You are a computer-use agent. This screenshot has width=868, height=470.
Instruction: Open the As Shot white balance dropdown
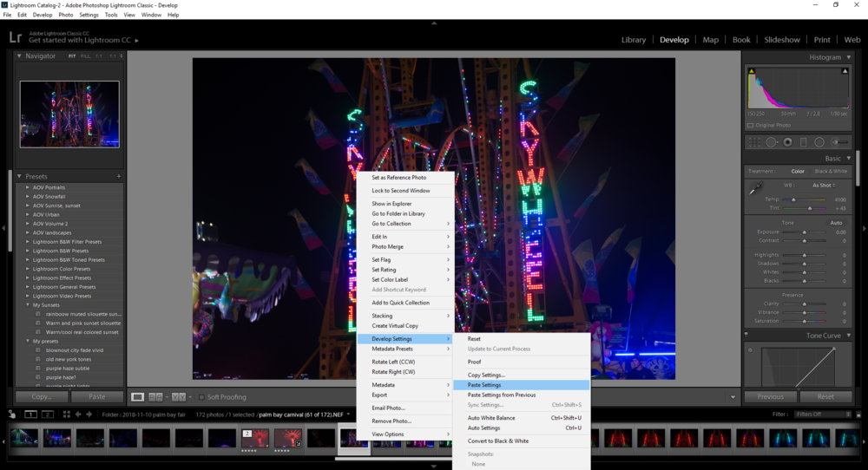click(824, 185)
